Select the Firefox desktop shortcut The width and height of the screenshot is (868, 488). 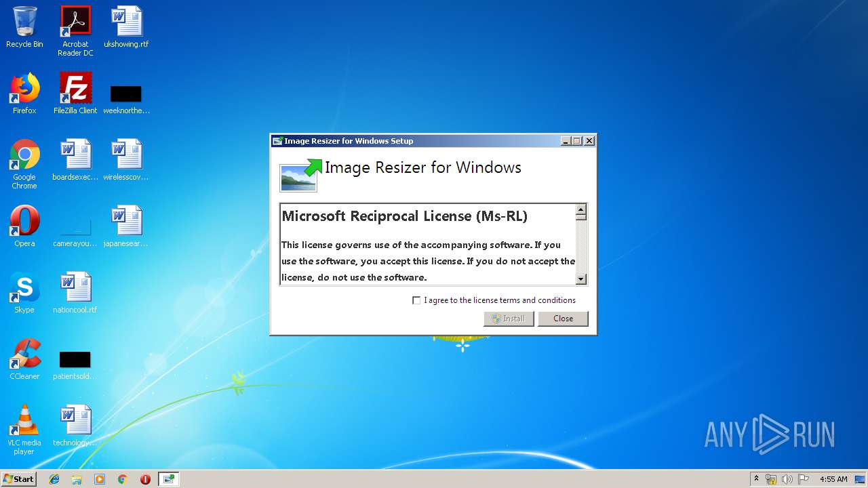[x=24, y=94]
